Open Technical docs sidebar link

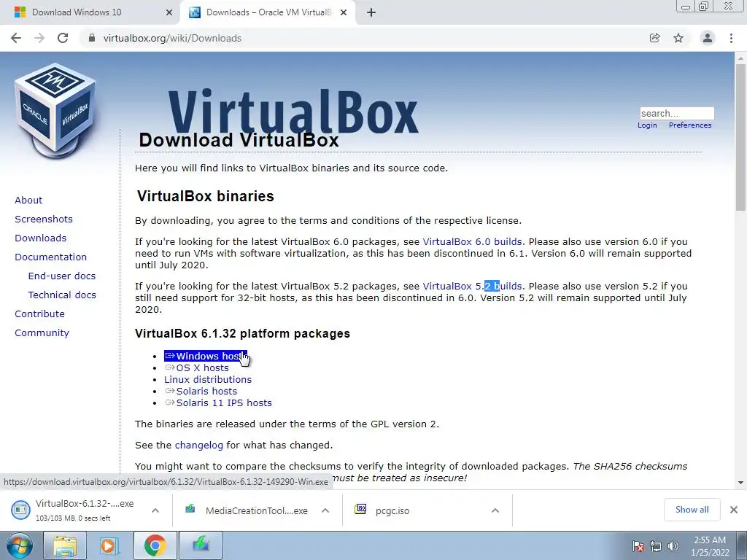pyautogui.click(x=62, y=295)
